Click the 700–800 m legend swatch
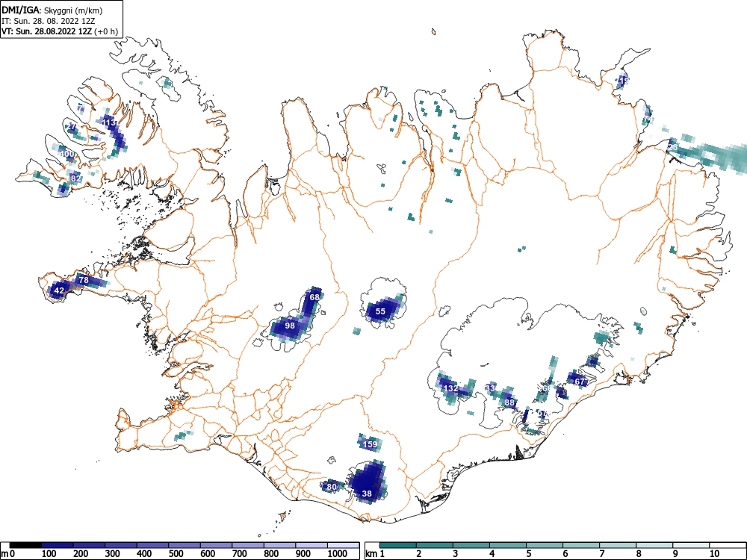747x560 pixels. click(x=248, y=545)
